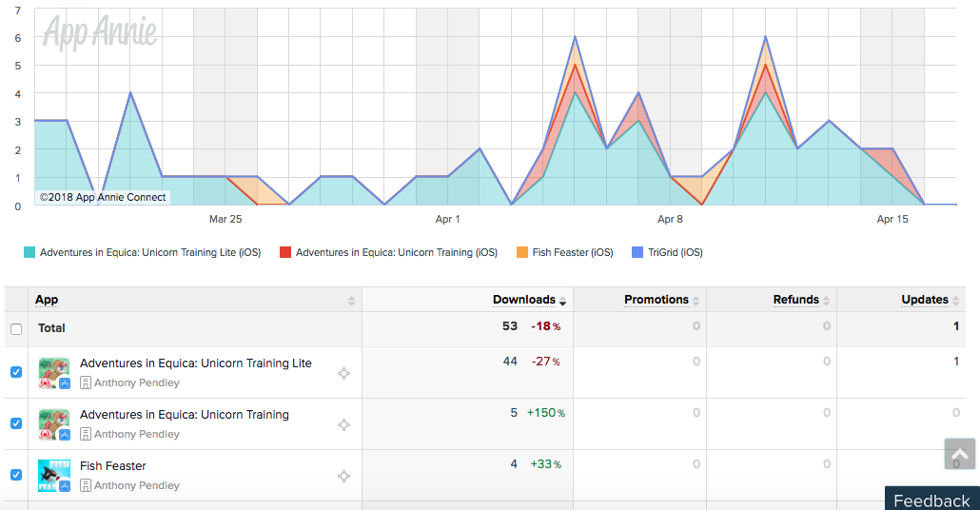Click the Unicorn Training app thumbnail icon
The image size is (980, 510).
pos(54,424)
